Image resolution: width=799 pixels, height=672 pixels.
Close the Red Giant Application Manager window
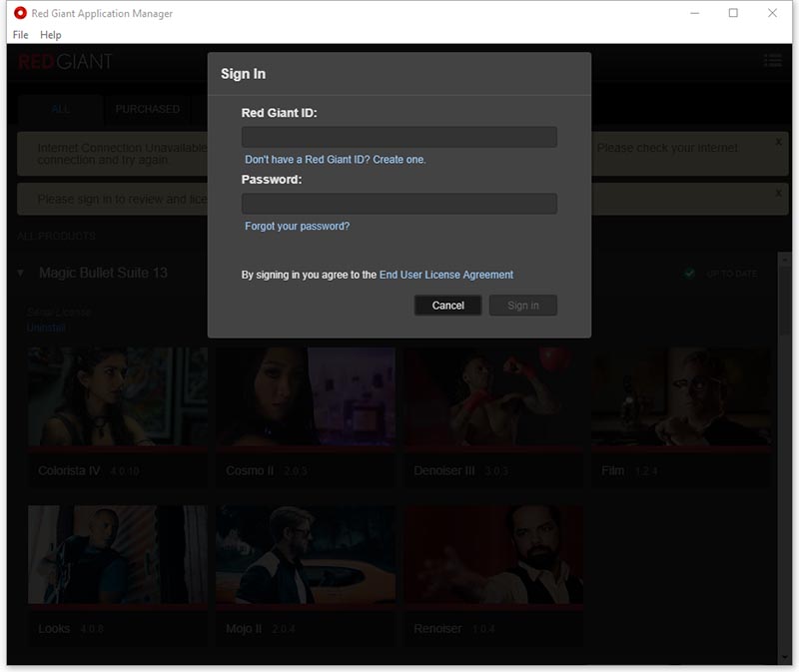pyautogui.click(x=772, y=13)
